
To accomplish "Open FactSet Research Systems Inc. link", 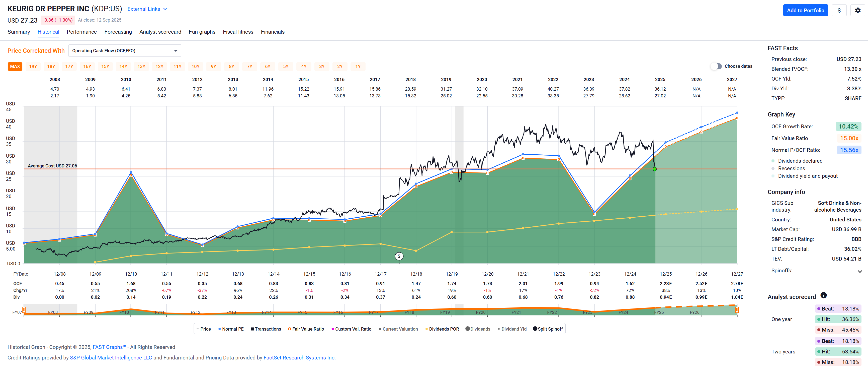I will (299, 357).
